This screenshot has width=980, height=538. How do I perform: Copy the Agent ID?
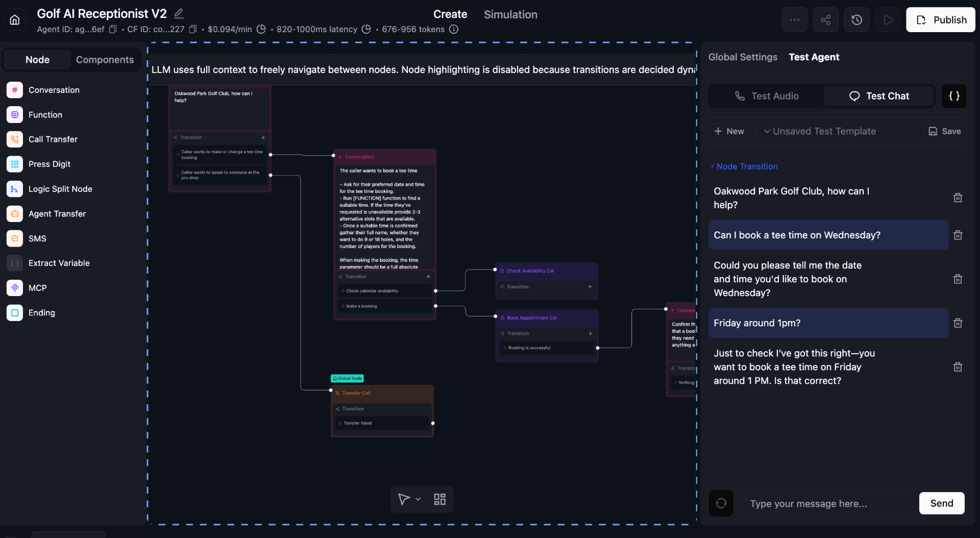pyautogui.click(x=113, y=30)
